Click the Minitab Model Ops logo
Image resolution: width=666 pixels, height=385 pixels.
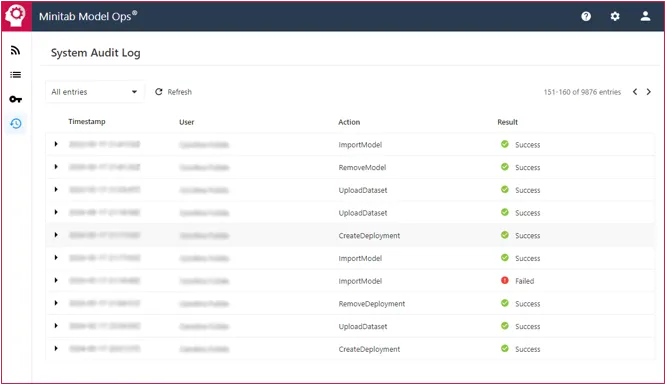pos(16,16)
